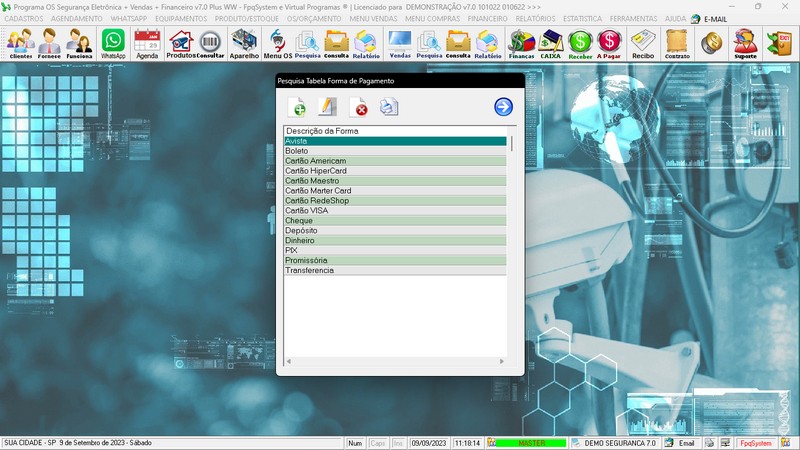Open the RELATÓRIOS menu
The height and width of the screenshot is (450, 800).
535,19
